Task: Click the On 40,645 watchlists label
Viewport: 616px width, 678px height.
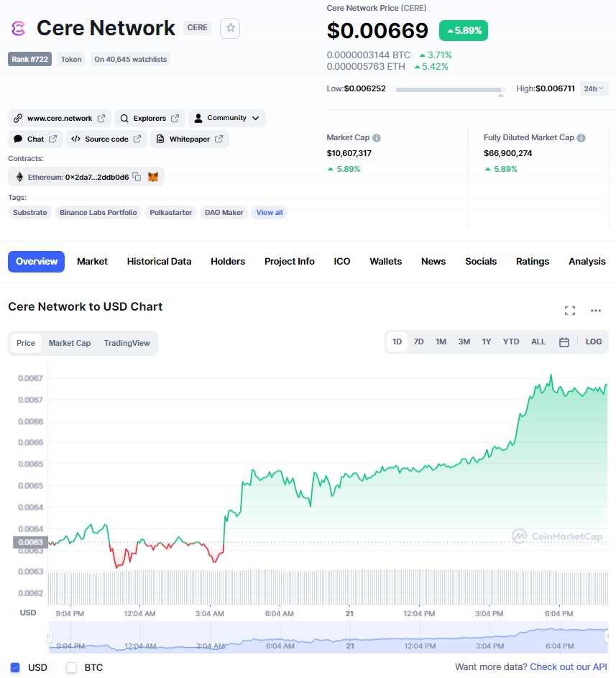Action: pyautogui.click(x=130, y=59)
